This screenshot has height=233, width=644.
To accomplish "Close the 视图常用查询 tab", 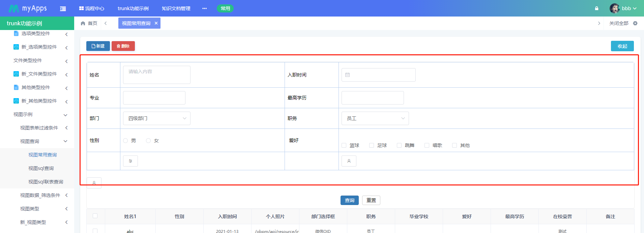I will tap(156, 23).
